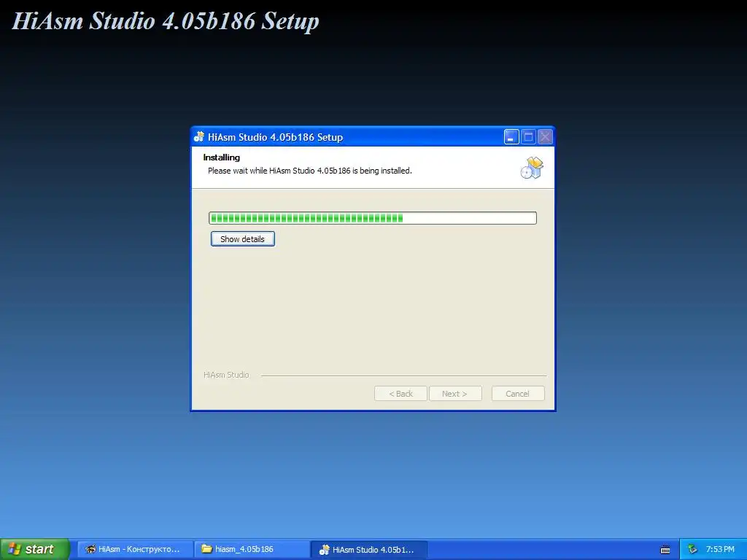Click the Installing heading text
Viewport: 747px width, 560px height.
click(222, 157)
